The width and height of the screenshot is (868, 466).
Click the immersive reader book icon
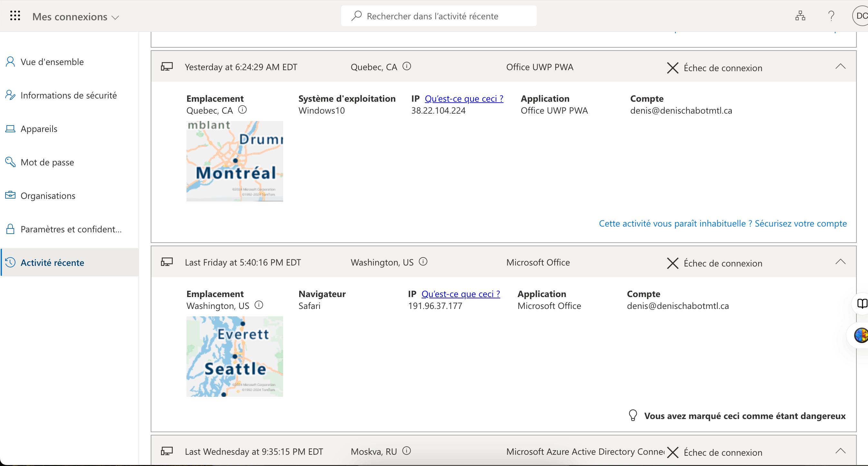pyautogui.click(x=862, y=303)
